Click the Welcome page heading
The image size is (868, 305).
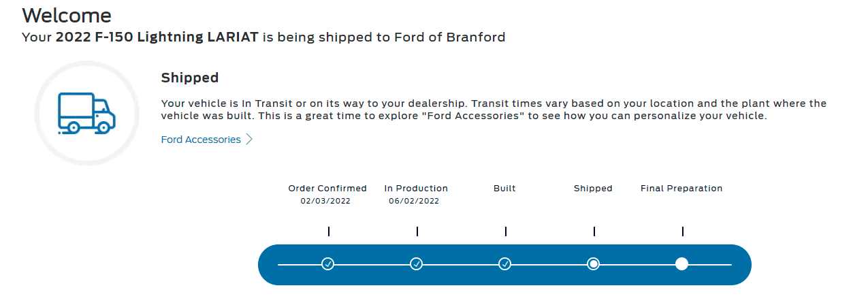(x=67, y=15)
